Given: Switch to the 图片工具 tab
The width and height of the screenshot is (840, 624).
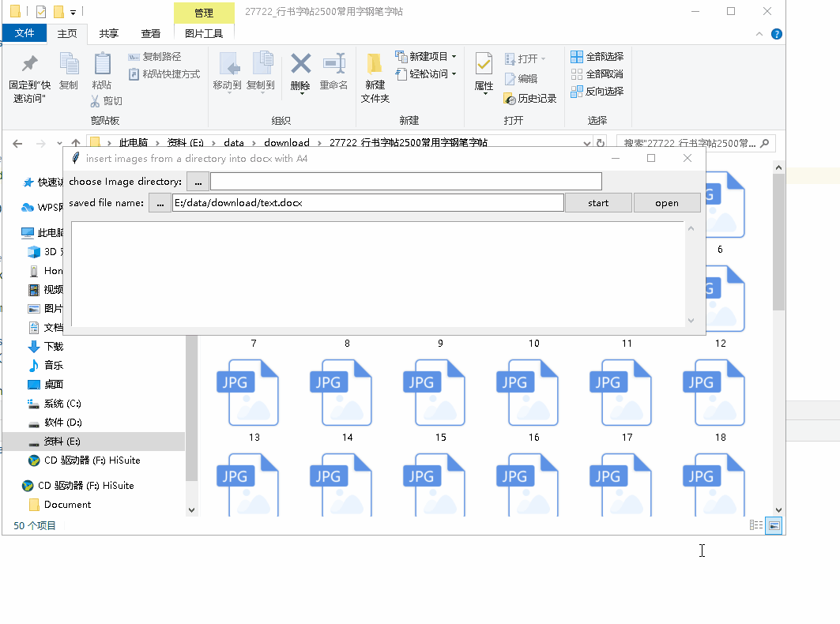Looking at the screenshot, I should point(204,34).
